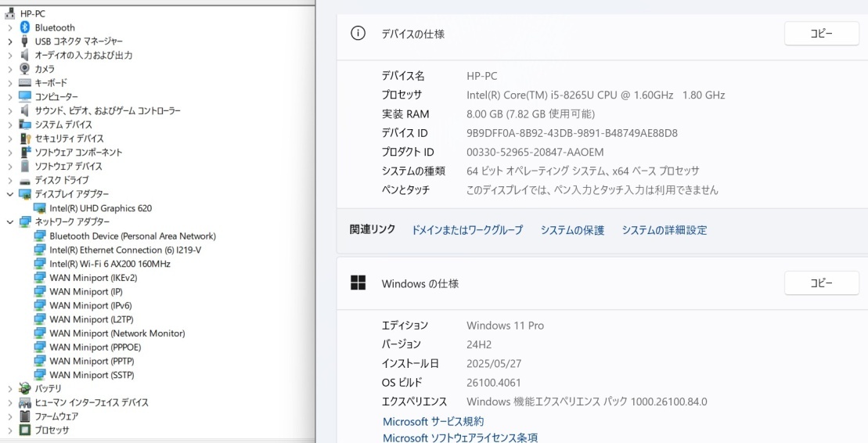Click the USB コネクタ マネージャー icon
This screenshot has width=868, height=443.
25,41
